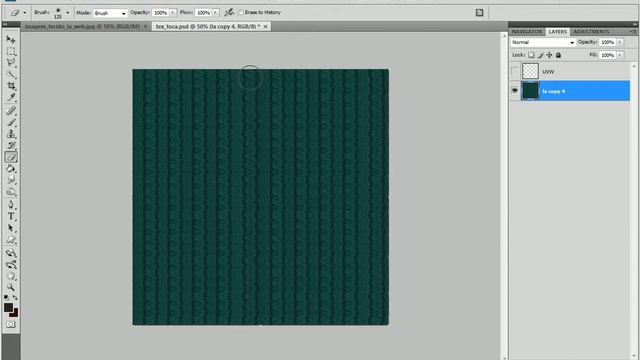Select the Eraser tool in the toolbox
The image size is (640, 360).
click(x=11, y=157)
